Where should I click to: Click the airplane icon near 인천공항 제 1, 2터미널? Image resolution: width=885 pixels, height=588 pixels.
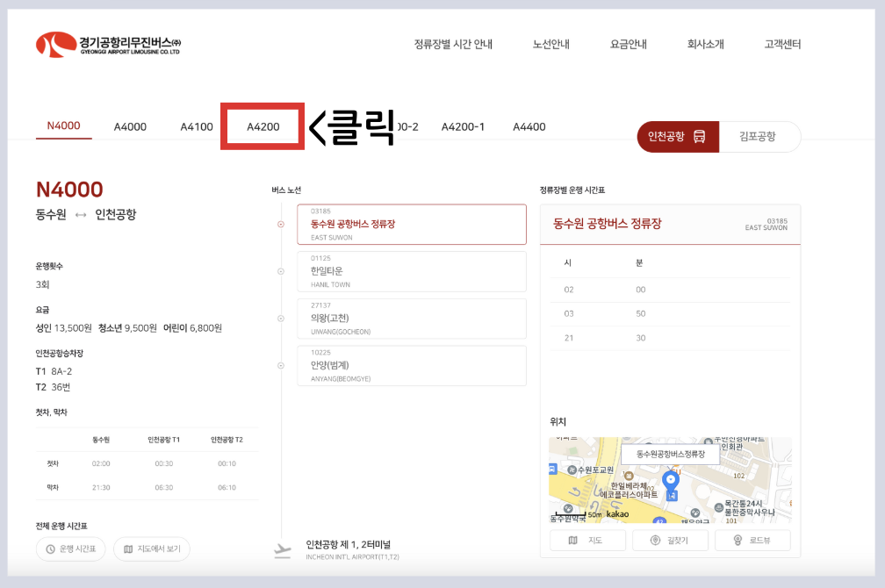tap(282, 549)
